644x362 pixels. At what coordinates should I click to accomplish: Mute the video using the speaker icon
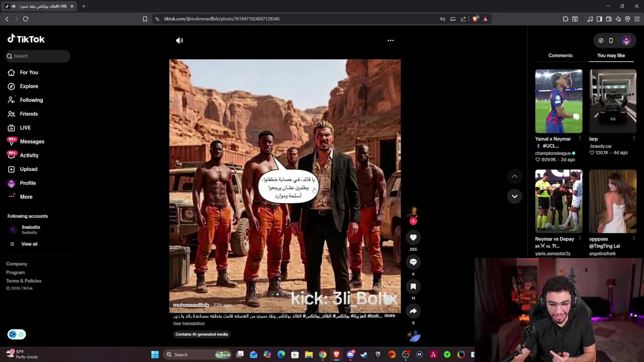coord(180,40)
